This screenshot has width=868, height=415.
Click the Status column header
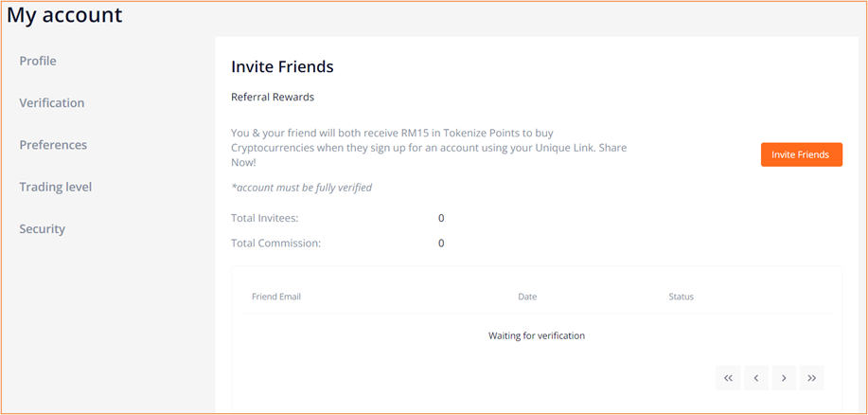[681, 297]
